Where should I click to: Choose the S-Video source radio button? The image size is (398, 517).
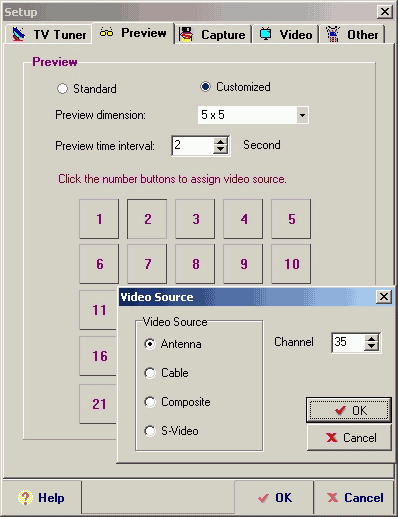pyautogui.click(x=150, y=431)
